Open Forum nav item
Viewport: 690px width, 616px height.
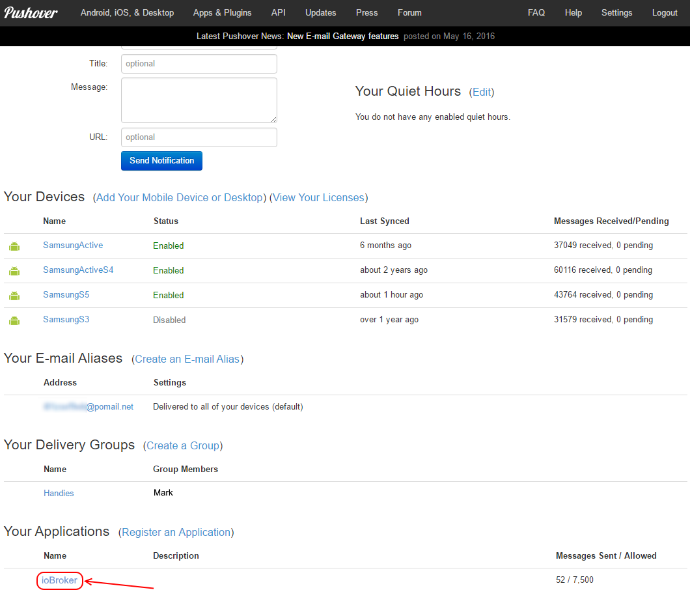[x=409, y=13]
